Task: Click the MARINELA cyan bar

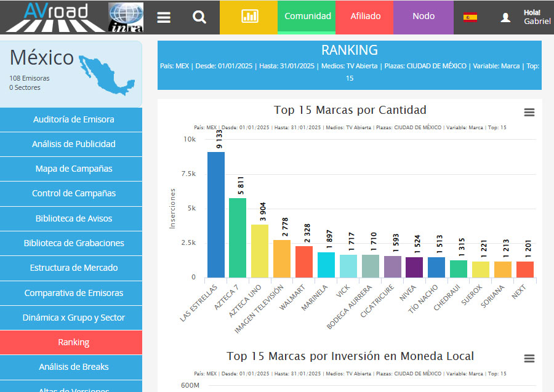Action: (326, 265)
